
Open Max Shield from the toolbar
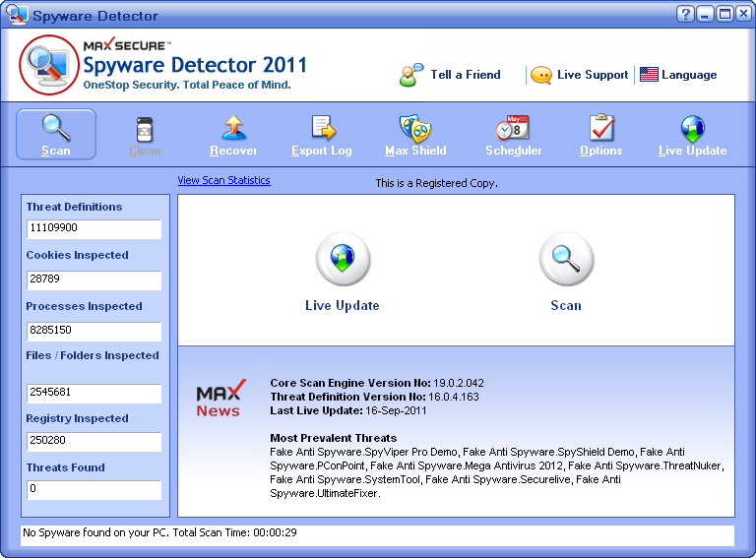[x=415, y=129]
